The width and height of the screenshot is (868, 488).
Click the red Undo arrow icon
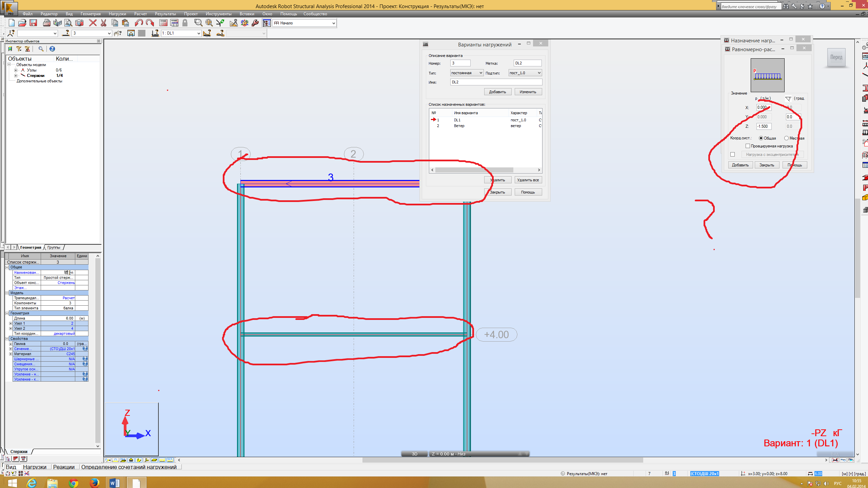139,23
